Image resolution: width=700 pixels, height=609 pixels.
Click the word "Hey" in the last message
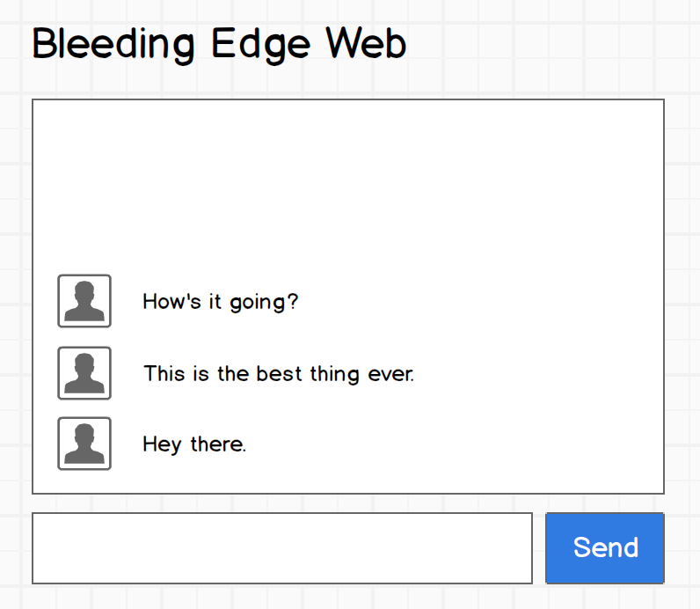[162, 445]
